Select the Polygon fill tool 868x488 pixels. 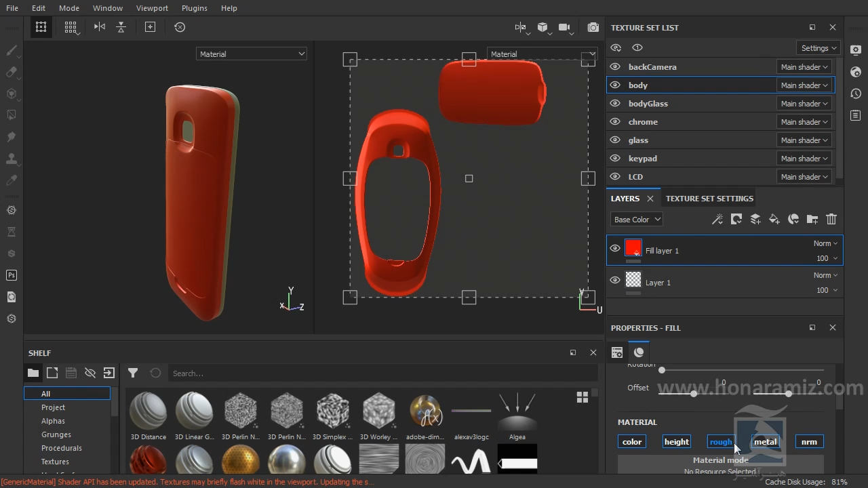(12, 115)
